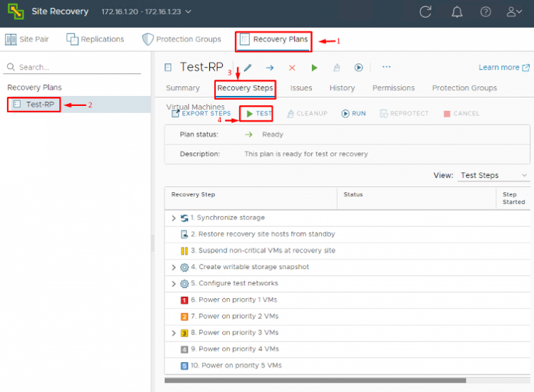The image size is (534, 392).
Task: Expand step 5 Configure test networks
Action: pos(173,284)
